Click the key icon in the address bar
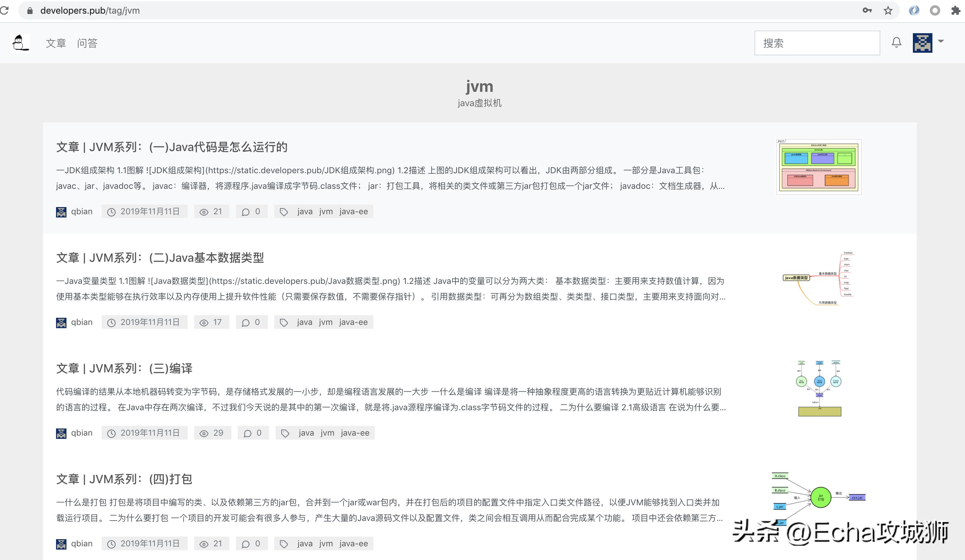The width and height of the screenshot is (965, 560). pyautogui.click(x=868, y=10)
